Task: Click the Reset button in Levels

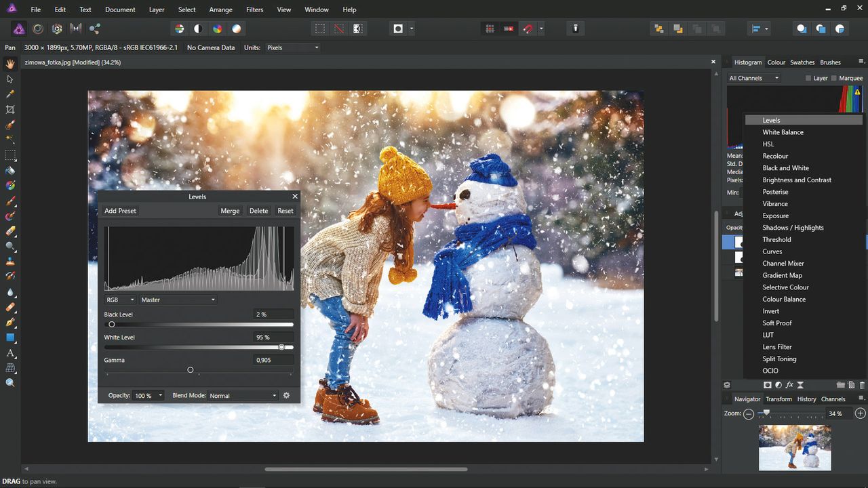Action: (x=285, y=211)
